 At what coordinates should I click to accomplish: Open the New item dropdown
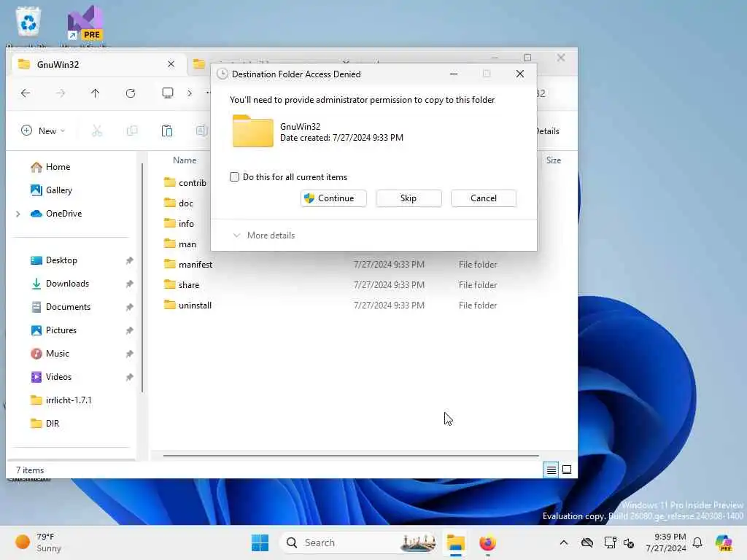(x=43, y=131)
